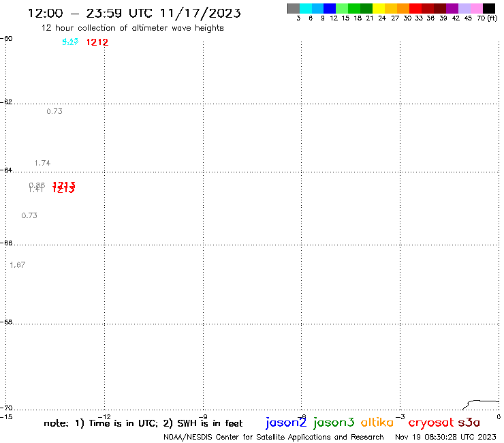Click the cyan swatch in the color legend
This screenshot has width=504, height=443.
click(x=306, y=8)
